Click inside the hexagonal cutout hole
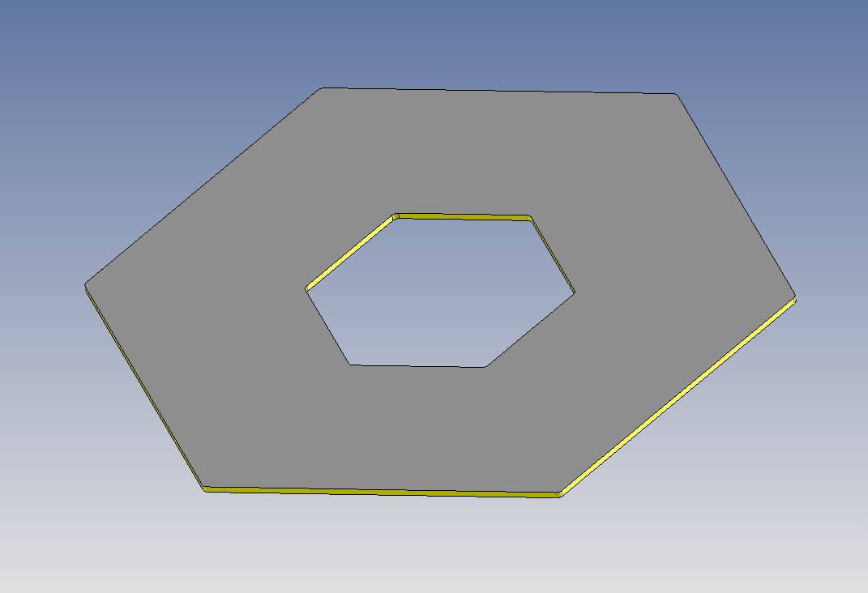Viewport: 868px width, 593px height. (442, 290)
